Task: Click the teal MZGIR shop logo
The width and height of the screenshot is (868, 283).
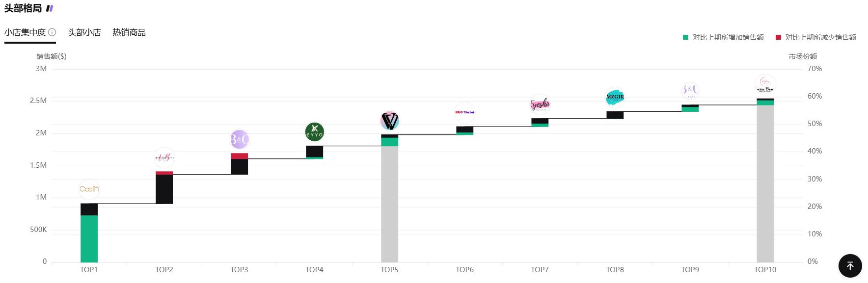Action: pyautogui.click(x=615, y=97)
